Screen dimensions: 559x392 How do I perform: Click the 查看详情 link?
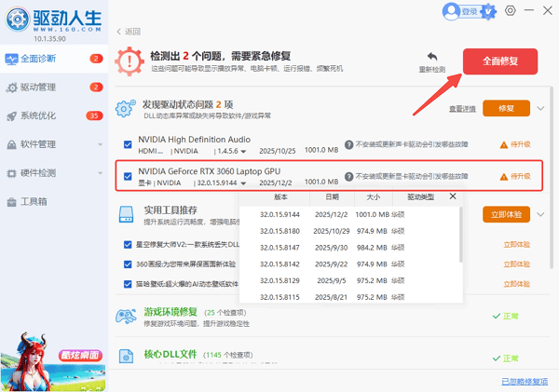pos(462,109)
